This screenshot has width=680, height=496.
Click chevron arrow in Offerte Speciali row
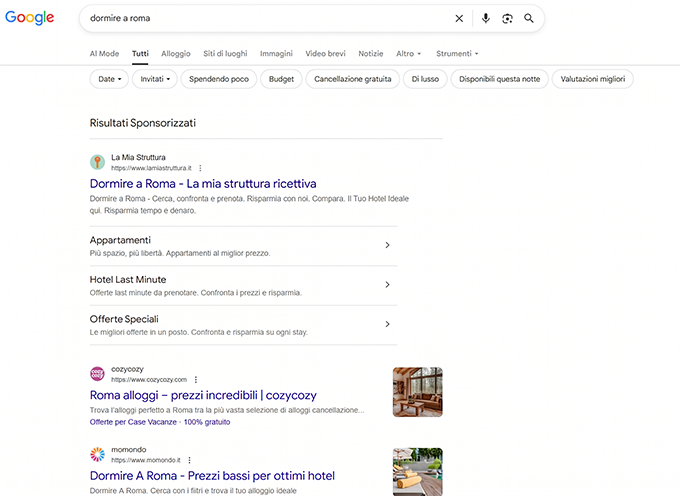coord(387,324)
